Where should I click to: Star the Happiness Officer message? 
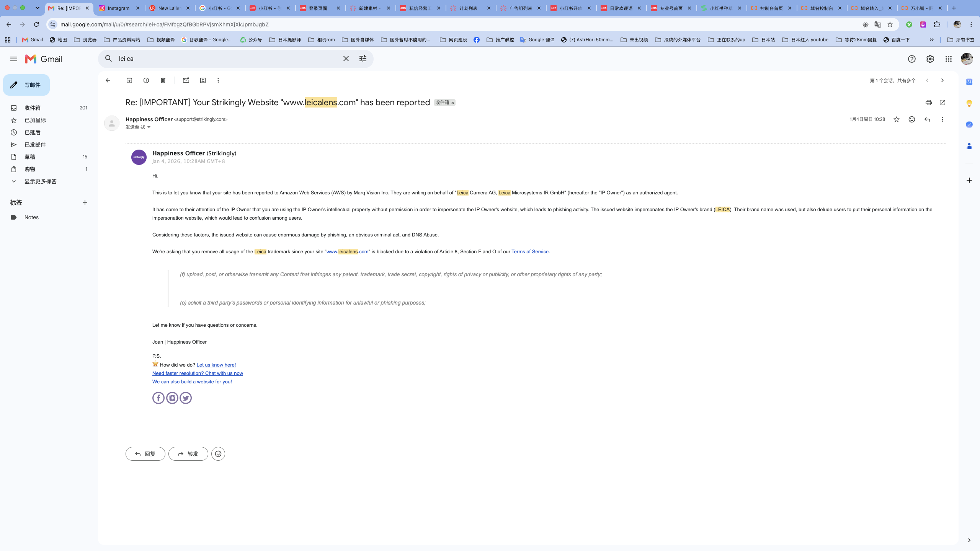point(897,119)
